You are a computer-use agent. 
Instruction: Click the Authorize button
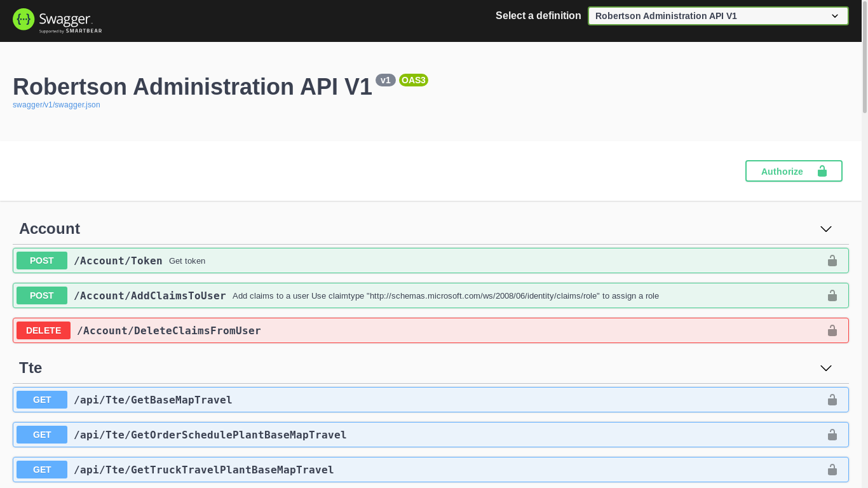(794, 171)
